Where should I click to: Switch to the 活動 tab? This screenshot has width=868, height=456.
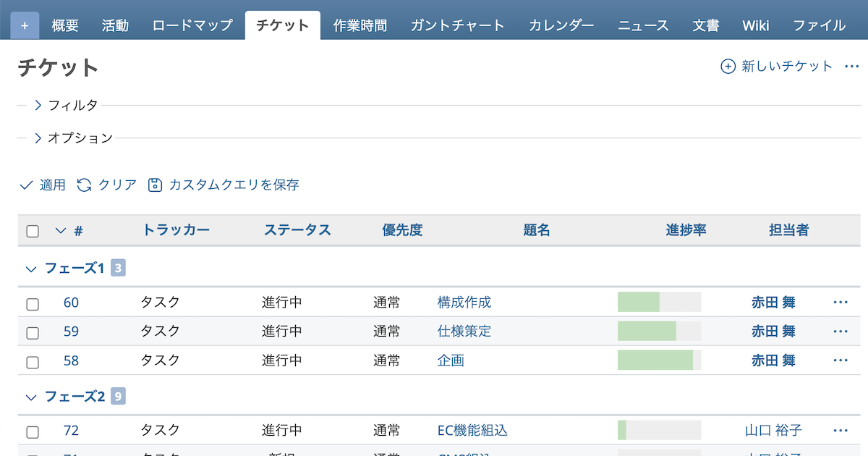coord(115,25)
